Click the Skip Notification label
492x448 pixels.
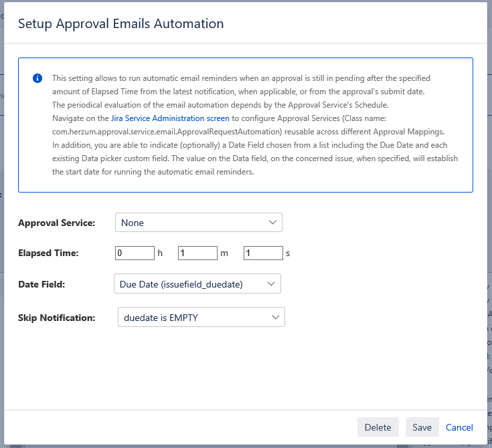(56, 318)
